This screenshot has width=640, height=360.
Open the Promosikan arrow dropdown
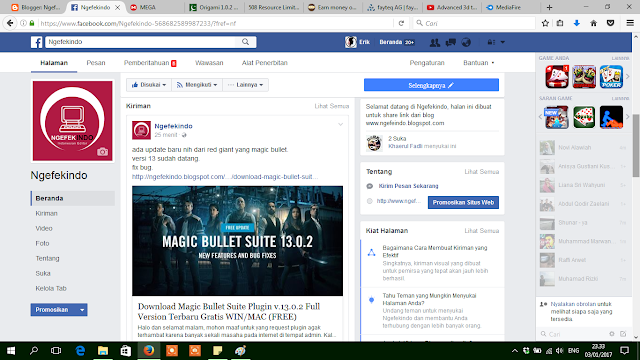coord(82,310)
